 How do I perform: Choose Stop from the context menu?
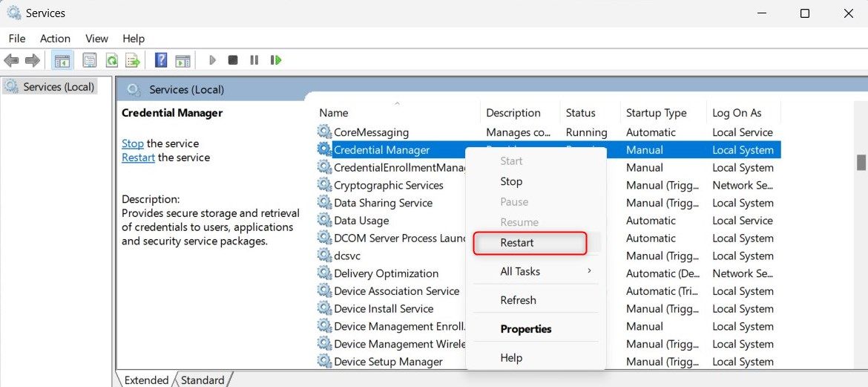(511, 181)
